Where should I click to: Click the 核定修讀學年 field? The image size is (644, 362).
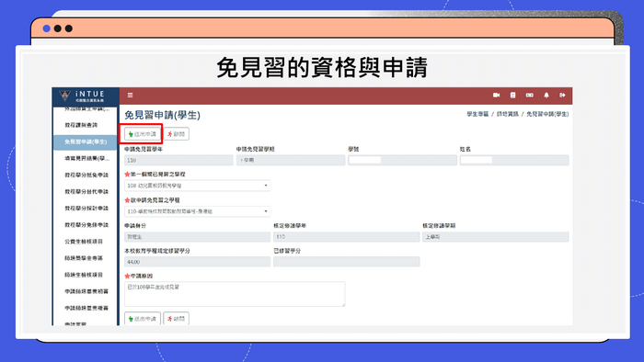pos(346,237)
